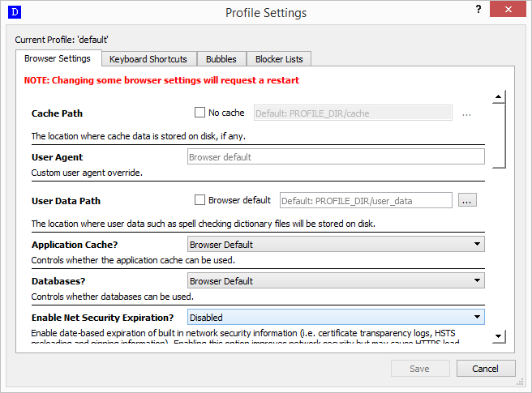The image size is (532, 393).
Task: Click the Cache Path text field
Action: (x=353, y=113)
